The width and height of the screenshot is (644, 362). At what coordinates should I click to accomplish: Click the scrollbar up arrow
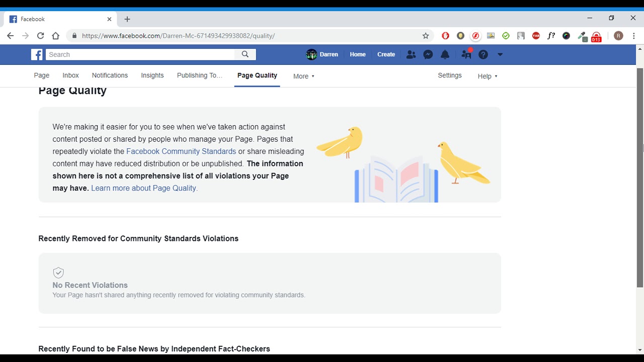click(640, 49)
